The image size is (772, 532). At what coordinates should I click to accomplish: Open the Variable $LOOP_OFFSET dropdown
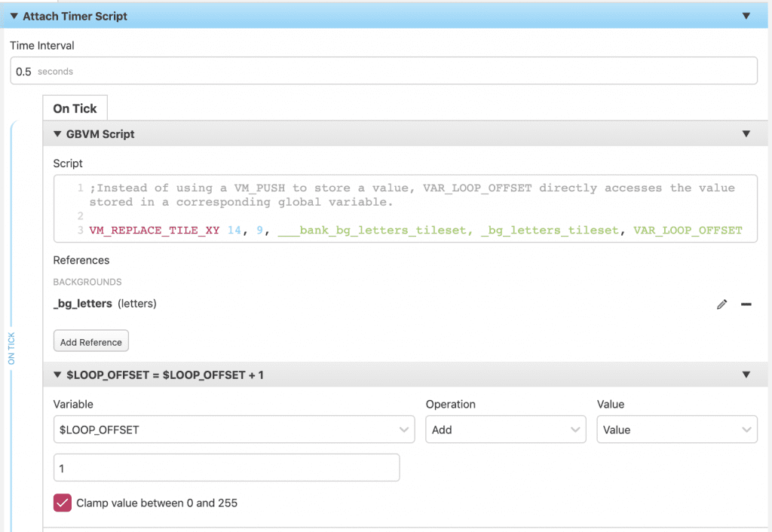234,430
